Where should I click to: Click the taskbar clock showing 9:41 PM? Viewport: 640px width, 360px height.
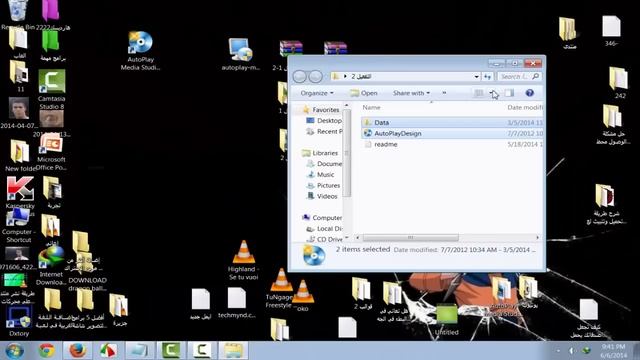[x=613, y=351]
